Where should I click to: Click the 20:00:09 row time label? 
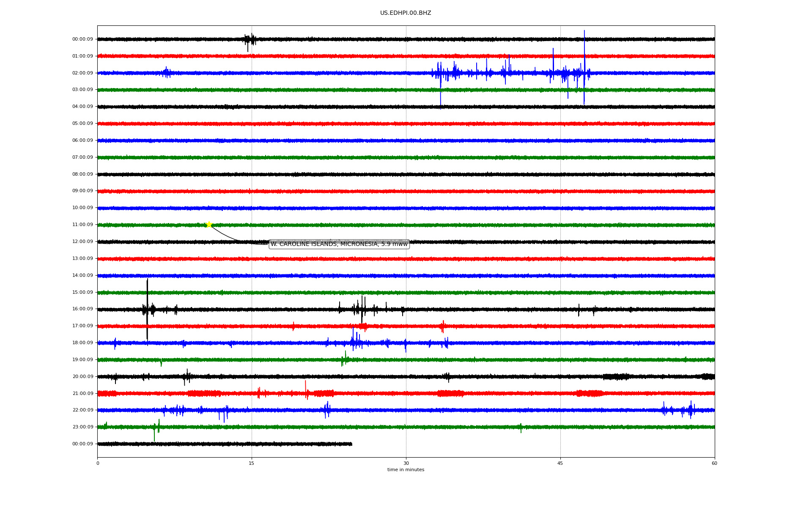(x=82, y=377)
